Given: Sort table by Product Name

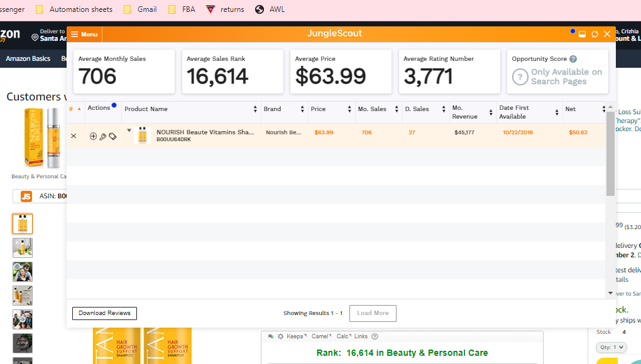Looking at the screenshot, I should pyautogui.click(x=255, y=109).
